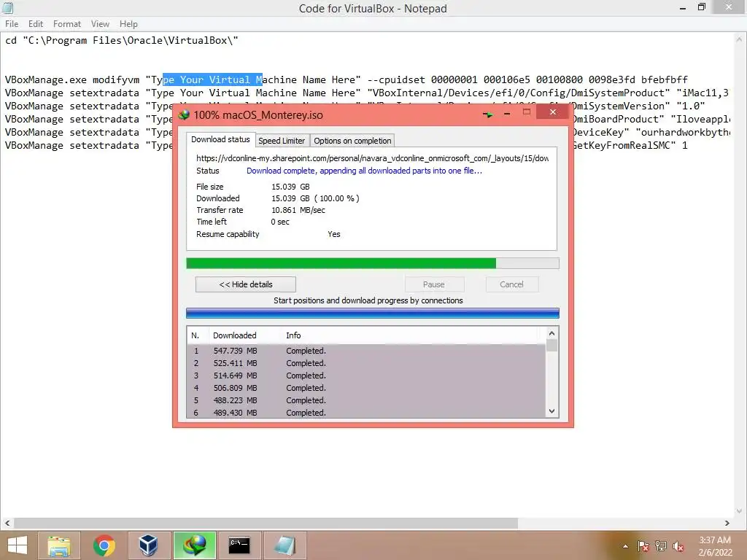
Task: Click Resume capability value Yes
Action: point(334,234)
